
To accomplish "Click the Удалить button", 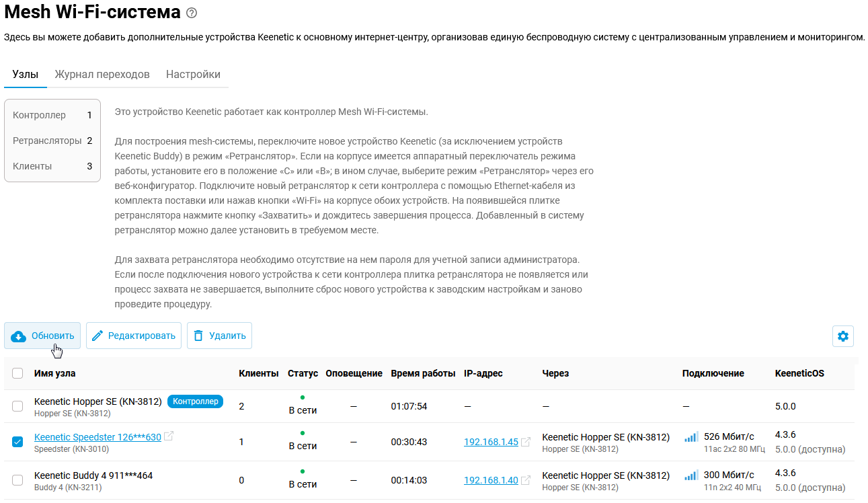I will (219, 336).
